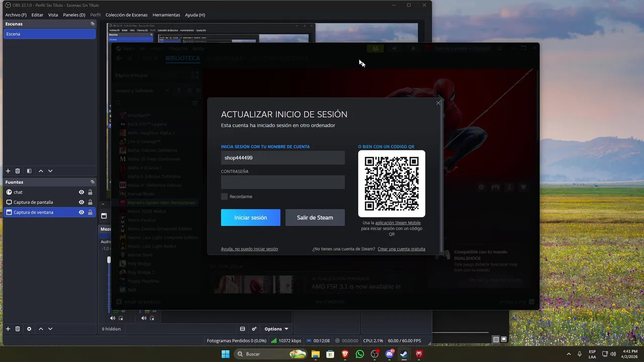Expand Juegos y Software dropdown in Steam library

(167, 90)
